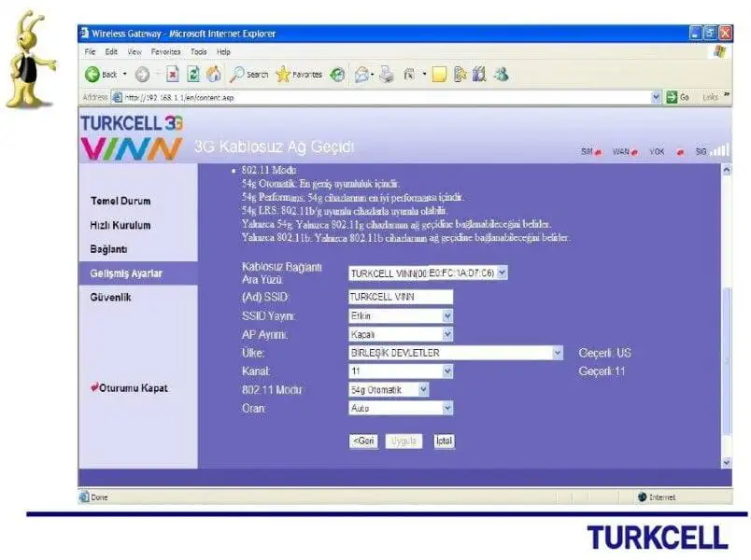Image resolution: width=751 pixels, height=560 pixels.
Task: Open the Mail envelope toolbar icon
Action: 362,74
